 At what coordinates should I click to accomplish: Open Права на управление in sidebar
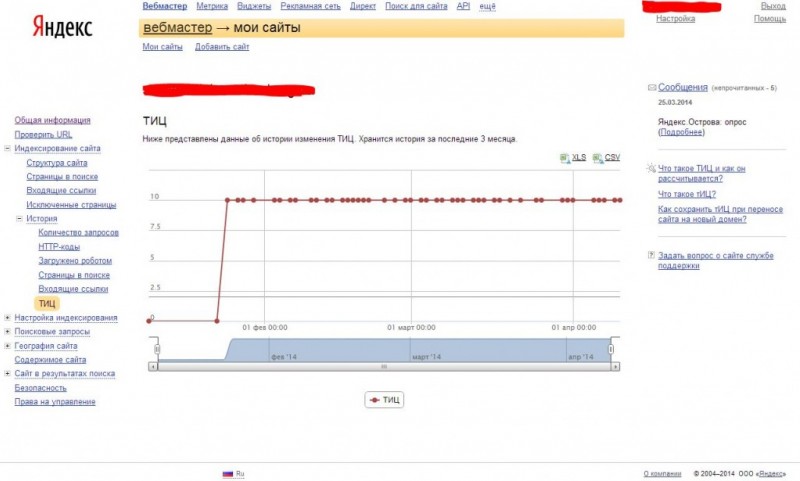tap(55, 402)
